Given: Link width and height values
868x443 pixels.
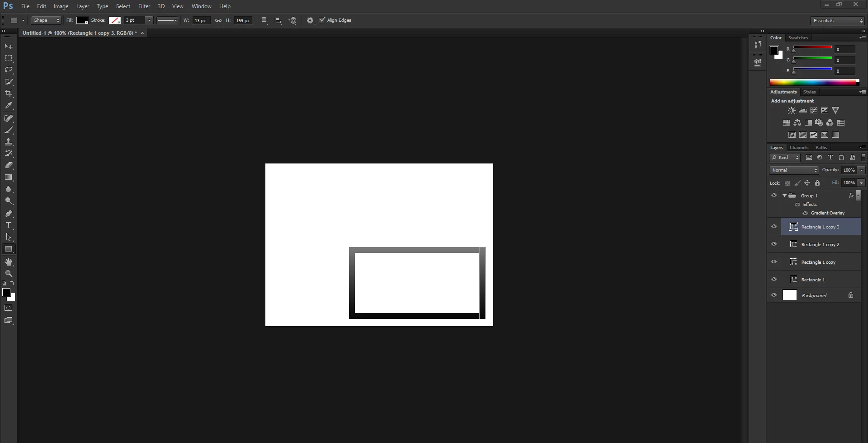Looking at the screenshot, I should click(218, 20).
